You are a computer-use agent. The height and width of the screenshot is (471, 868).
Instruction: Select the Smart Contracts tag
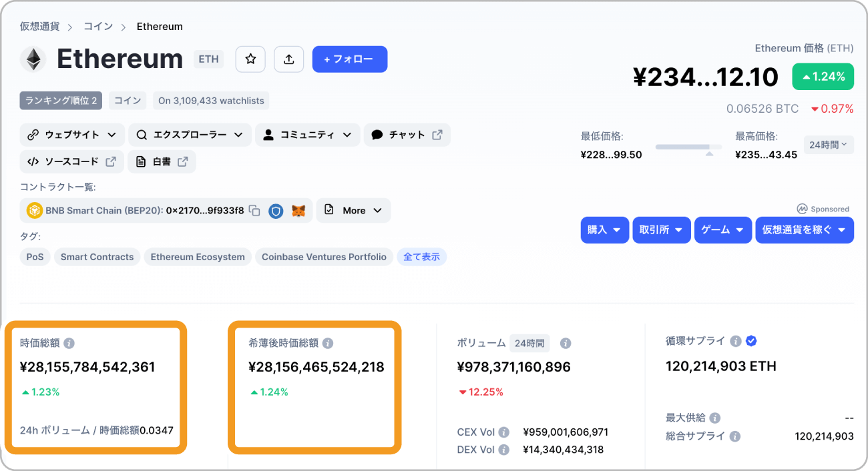click(x=97, y=257)
